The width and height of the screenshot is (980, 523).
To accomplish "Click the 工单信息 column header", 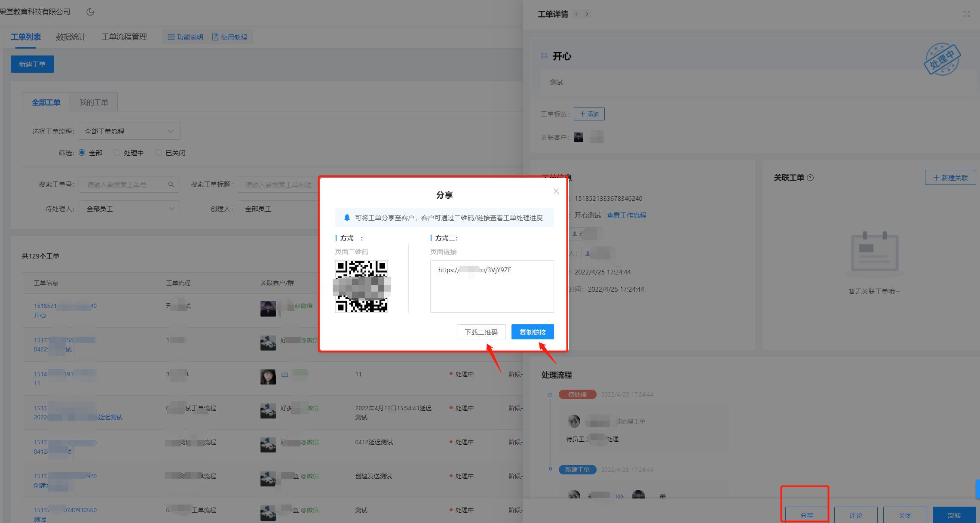I will pyautogui.click(x=46, y=283).
